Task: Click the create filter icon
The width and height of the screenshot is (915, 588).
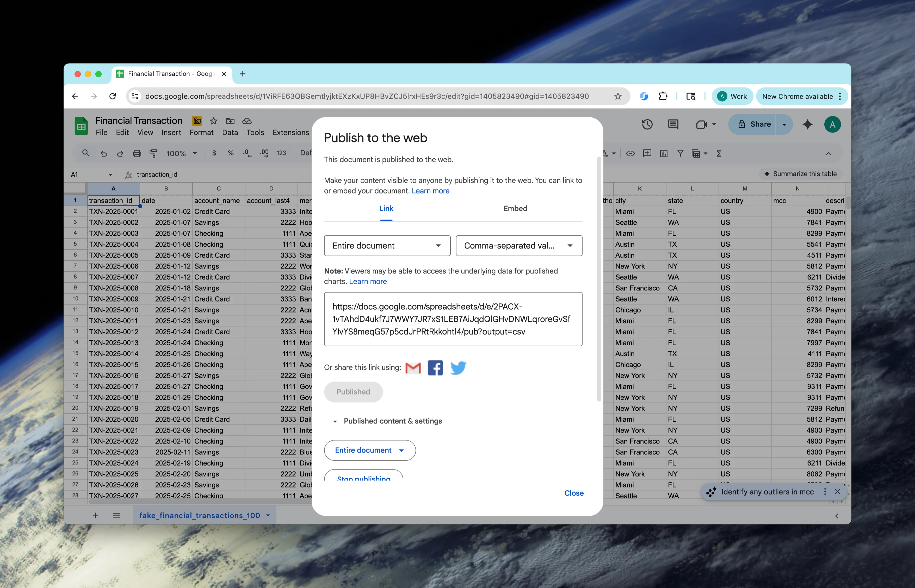Action: pos(680,153)
